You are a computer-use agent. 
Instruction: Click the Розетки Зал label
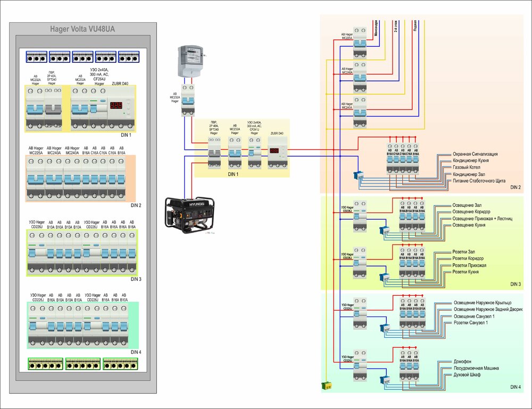click(463, 252)
